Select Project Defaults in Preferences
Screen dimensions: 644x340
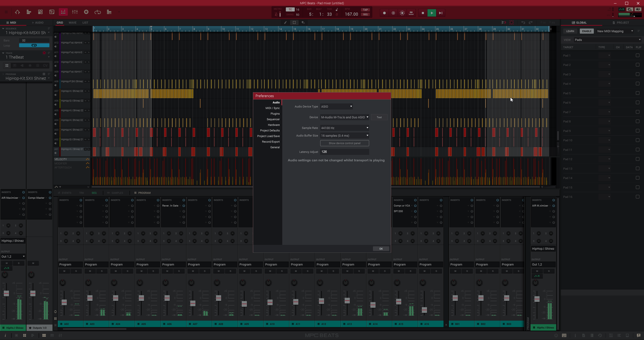coord(270,130)
